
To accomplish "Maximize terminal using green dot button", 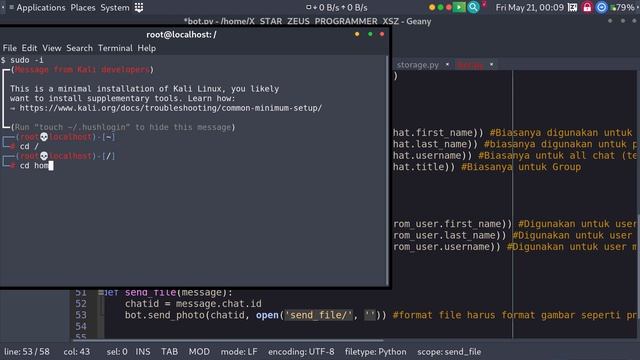I will (370, 34).
